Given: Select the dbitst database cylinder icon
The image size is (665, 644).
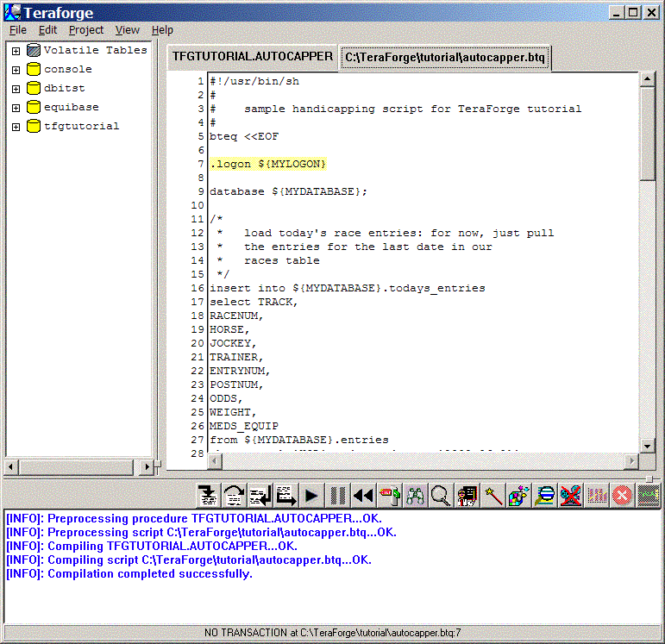Looking at the screenshot, I should (x=34, y=88).
